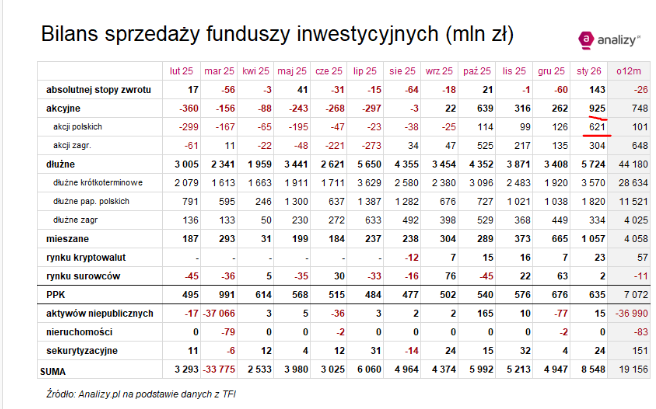Select the 'sie 25' column header
656x409 pixels.
pos(402,71)
